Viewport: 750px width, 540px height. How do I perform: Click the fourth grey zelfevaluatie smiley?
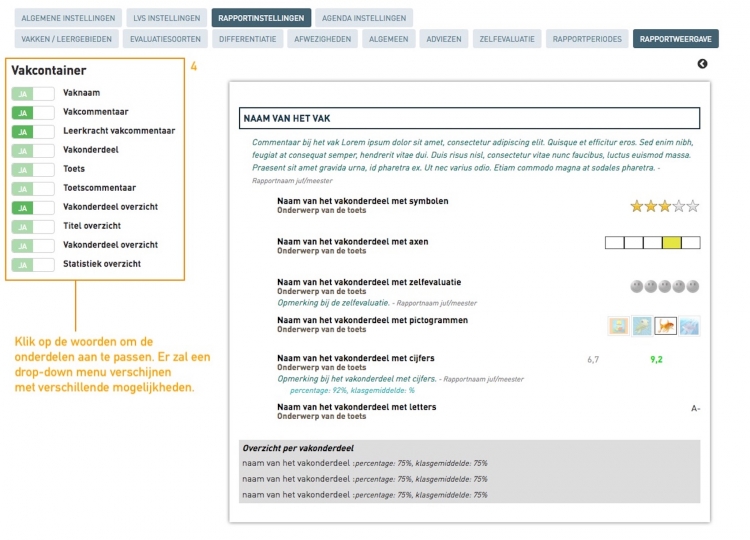click(679, 287)
